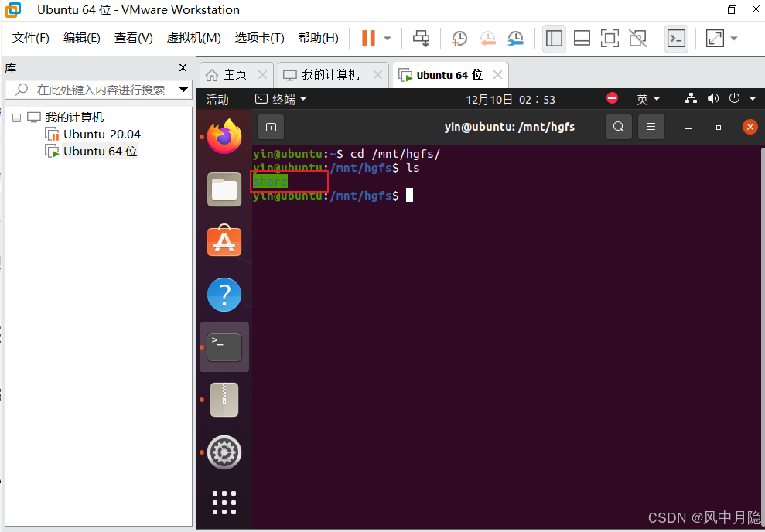Select Ubuntu 64 位 in the library tree
The width and height of the screenshot is (765, 532).
[100, 151]
